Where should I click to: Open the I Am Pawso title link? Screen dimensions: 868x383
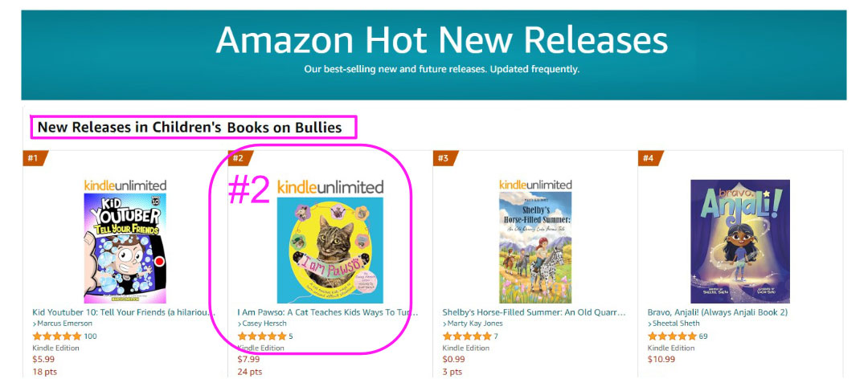(x=328, y=312)
